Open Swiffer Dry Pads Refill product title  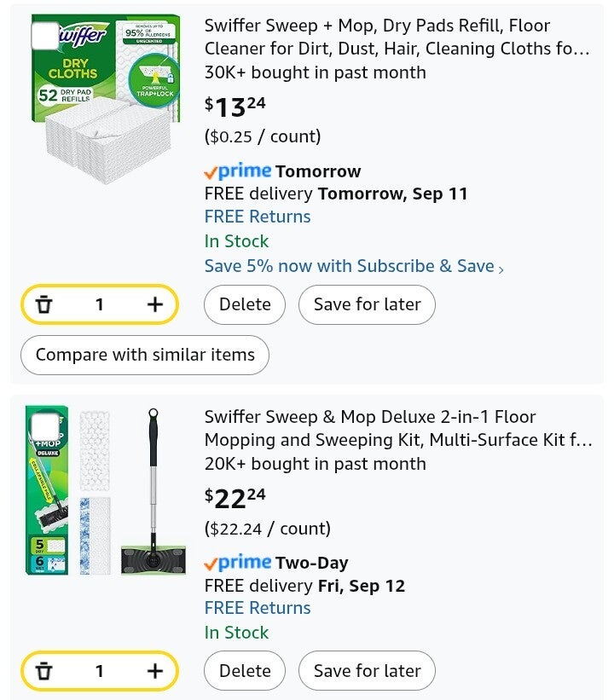[x=397, y=38]
